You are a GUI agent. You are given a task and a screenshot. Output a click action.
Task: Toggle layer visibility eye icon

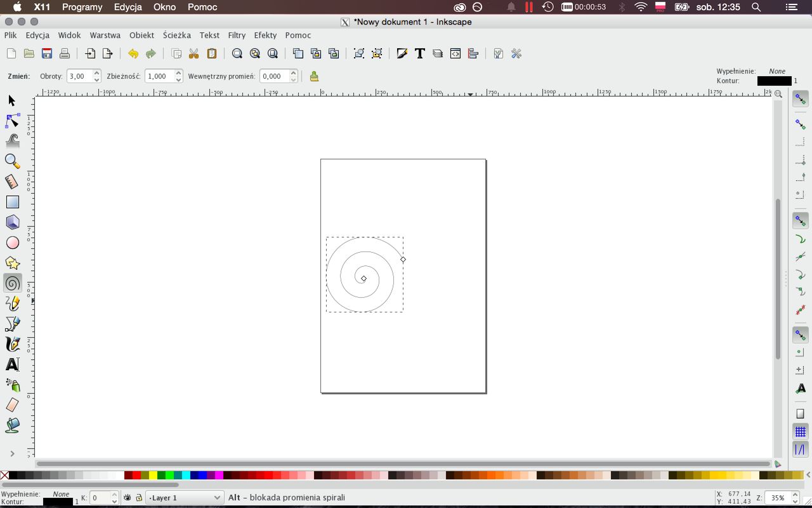[x=128, y=498]
